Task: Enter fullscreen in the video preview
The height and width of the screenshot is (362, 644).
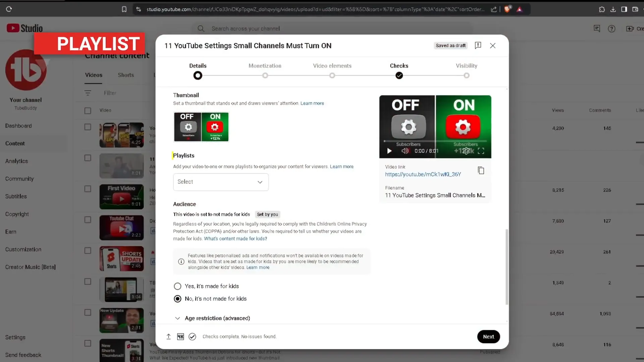Action: [481, 151]
